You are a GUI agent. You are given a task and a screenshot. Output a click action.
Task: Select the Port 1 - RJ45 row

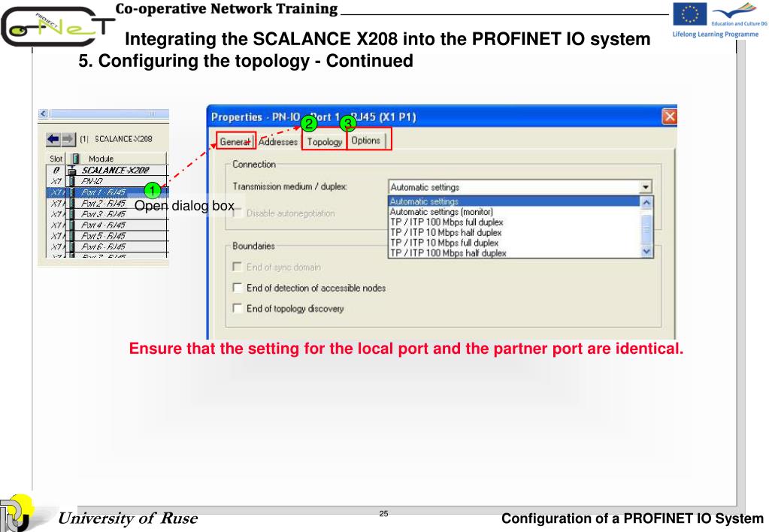(107, 192)
